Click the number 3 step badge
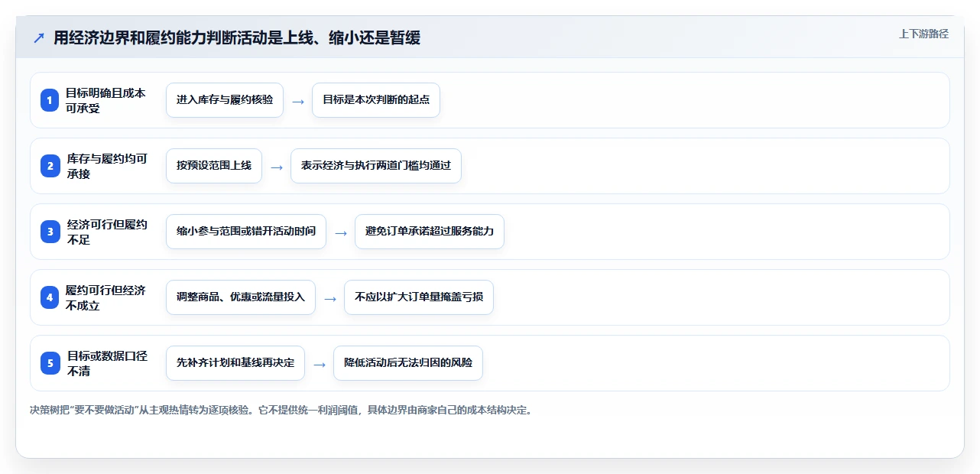The height and width of the screenshot is (474, 980). (x=50, y=232)
